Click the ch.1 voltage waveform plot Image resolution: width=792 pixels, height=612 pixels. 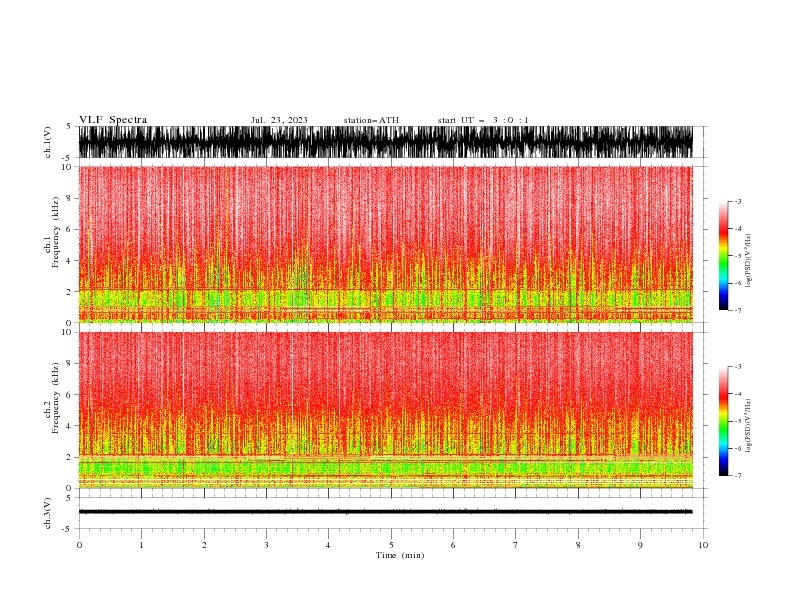click(385, 142)
